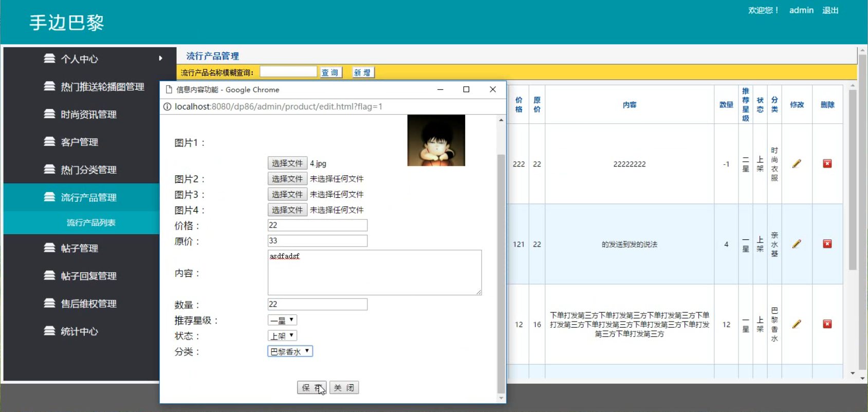Click the 退出 logout link
Screen dimensions: 868x412
830,10
